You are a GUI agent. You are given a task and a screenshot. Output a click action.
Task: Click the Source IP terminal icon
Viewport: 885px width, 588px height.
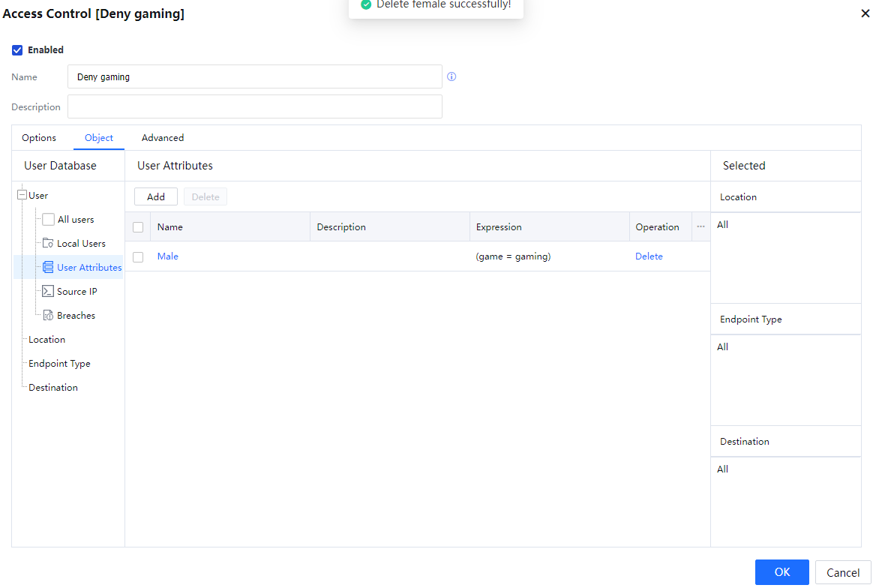click(48, 291)
